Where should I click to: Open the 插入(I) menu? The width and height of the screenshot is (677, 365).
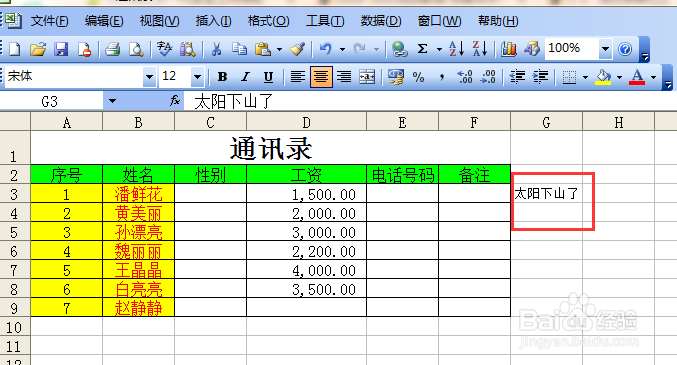click(213, 21)
